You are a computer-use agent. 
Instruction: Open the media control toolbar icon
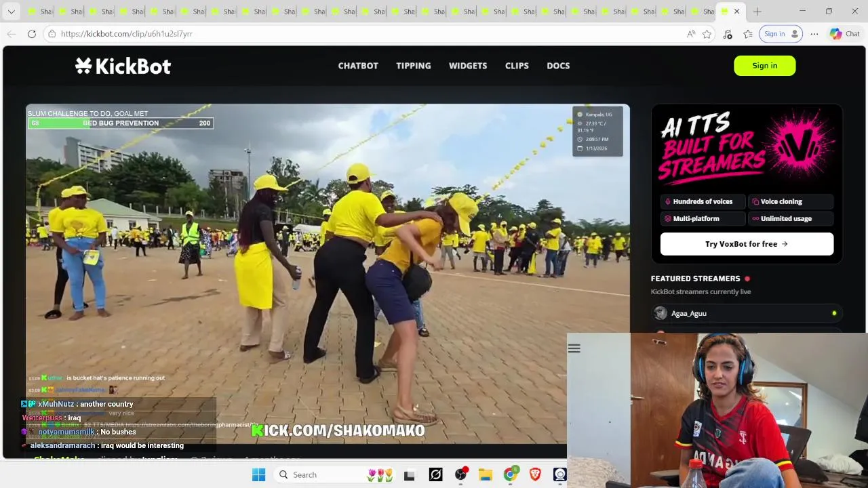(728, 34)
